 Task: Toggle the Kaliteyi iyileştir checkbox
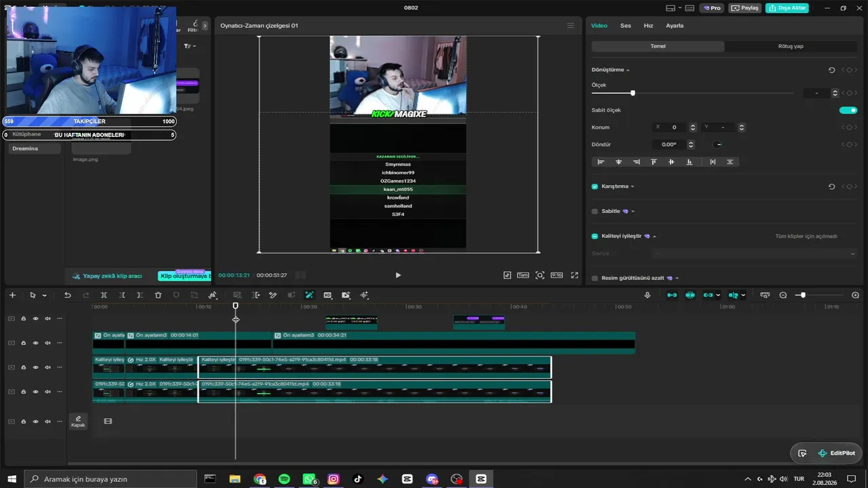click(595, 236)
